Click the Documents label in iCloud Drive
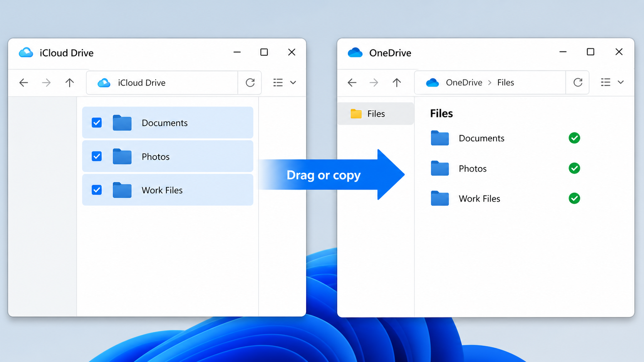 pos(164,123)
